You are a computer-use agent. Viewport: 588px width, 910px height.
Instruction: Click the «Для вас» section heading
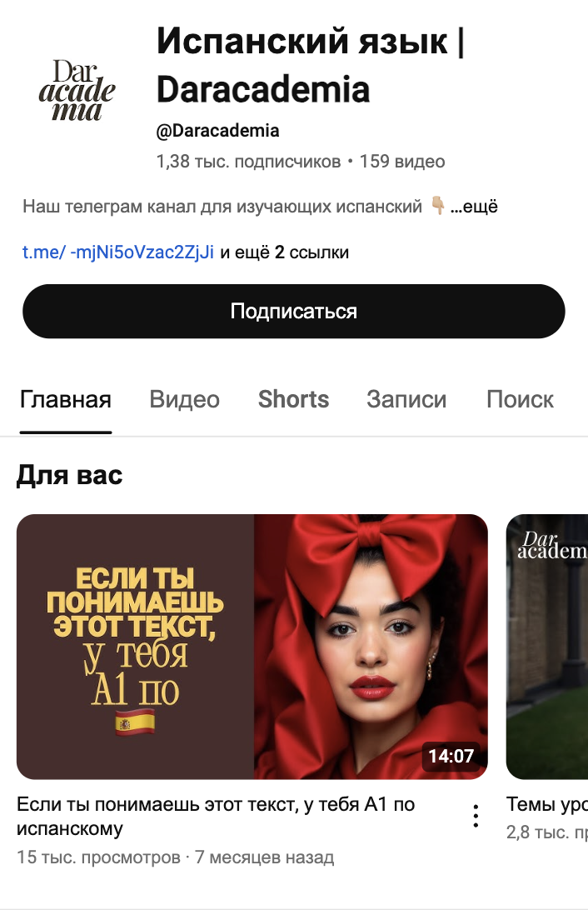[70, 475]
